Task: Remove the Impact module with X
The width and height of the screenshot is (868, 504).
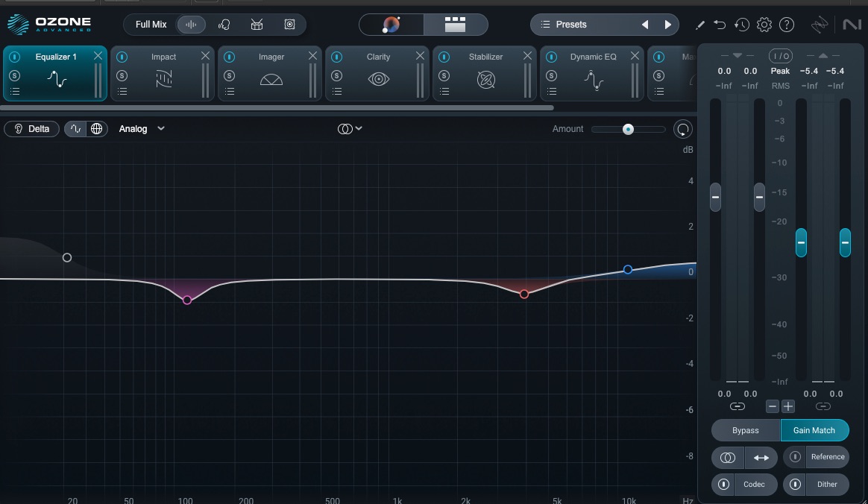Action: [205, 57]
